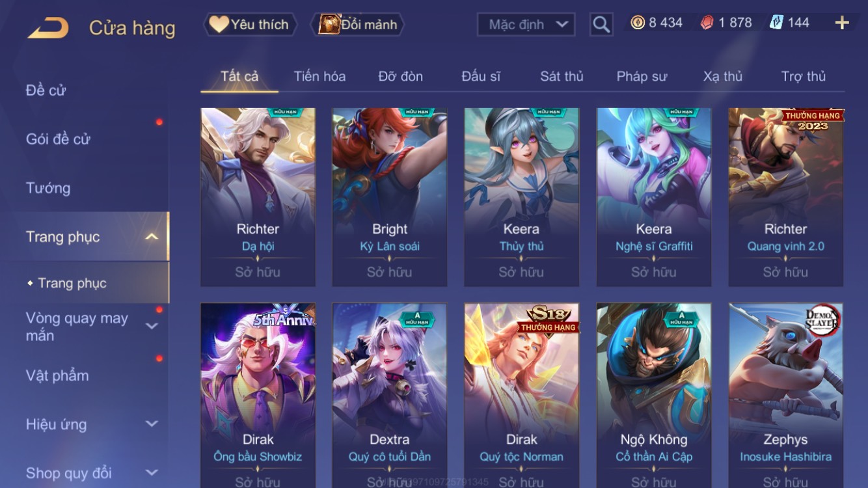The width and height of the screenshot is (868, 488).
Task: Open Gói đề cử in the sidebar
Action: [x=58, y=139]
